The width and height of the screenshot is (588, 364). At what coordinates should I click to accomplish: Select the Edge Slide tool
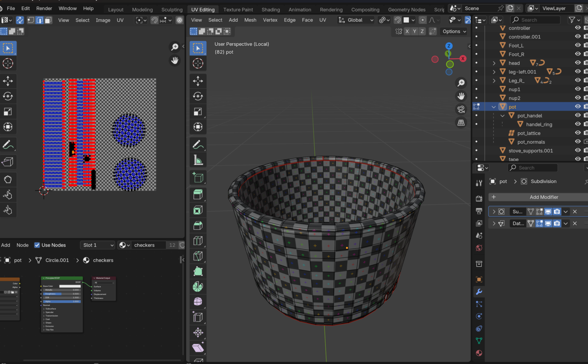click(x=198, y=317)
